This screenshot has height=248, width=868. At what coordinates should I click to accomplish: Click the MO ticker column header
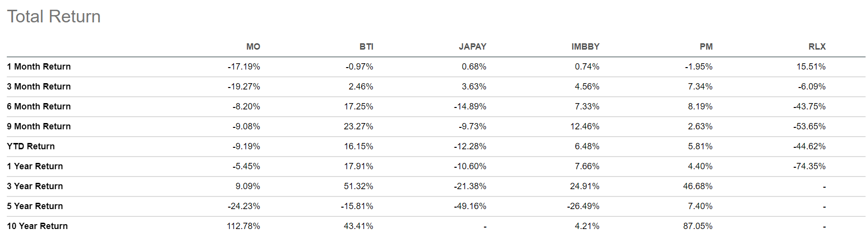pos(253,47)
